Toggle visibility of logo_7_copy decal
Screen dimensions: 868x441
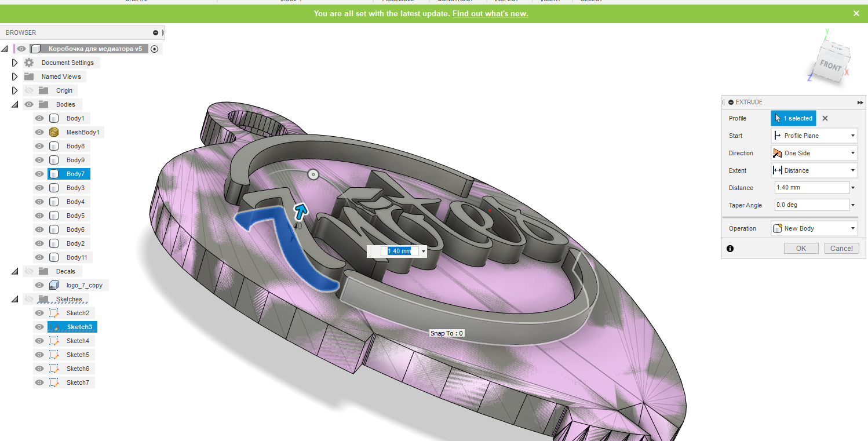click(39, 285)
